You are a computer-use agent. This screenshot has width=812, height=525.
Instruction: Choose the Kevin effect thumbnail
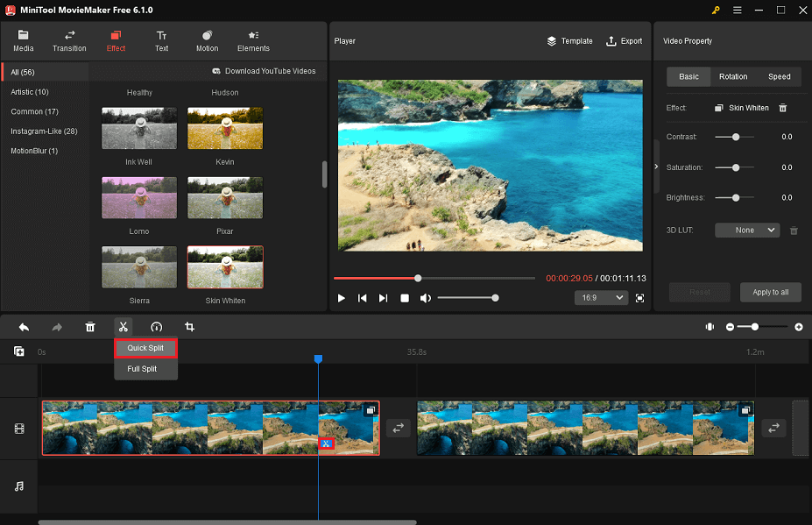pos(225,128)
